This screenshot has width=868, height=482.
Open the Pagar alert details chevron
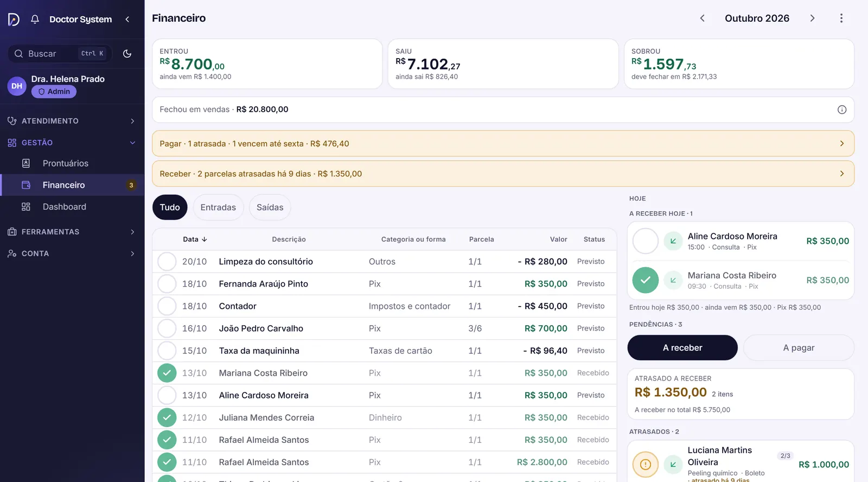click(x=842, y=144)
